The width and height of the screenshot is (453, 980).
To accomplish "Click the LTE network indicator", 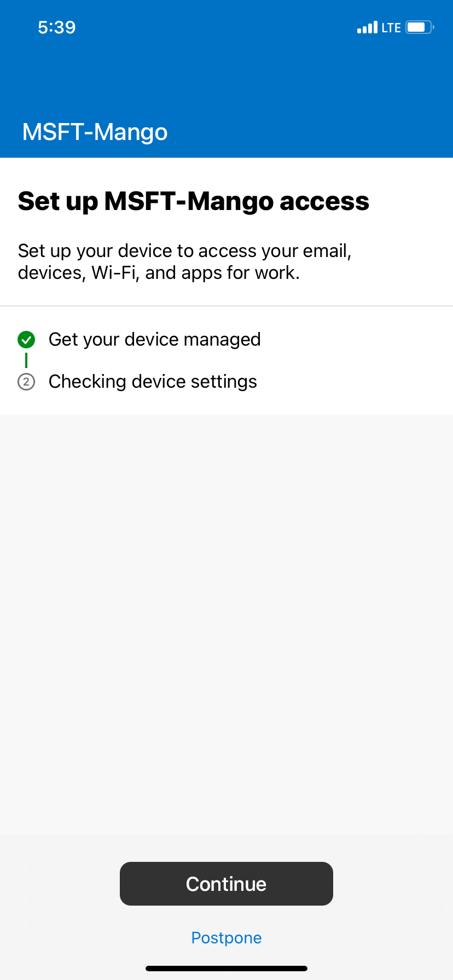I will coord(390,27).
